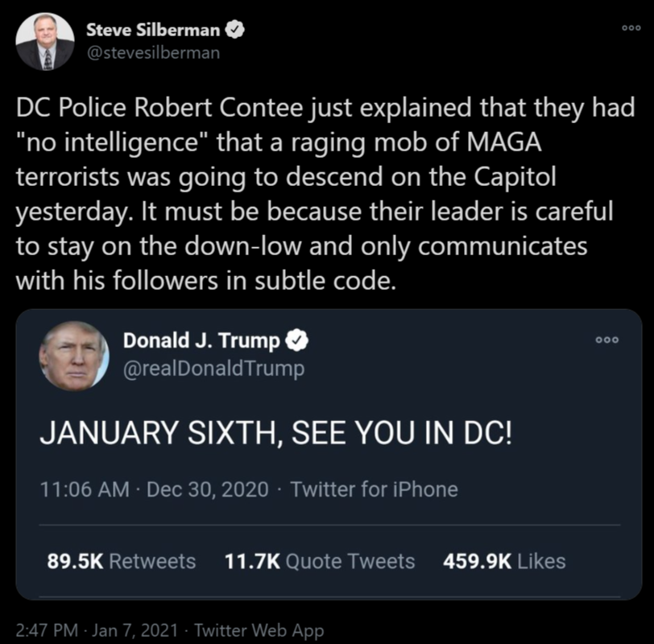Click the Dec 30, 2020 date
Screen dimensions: 654x644
click(207, 489)
